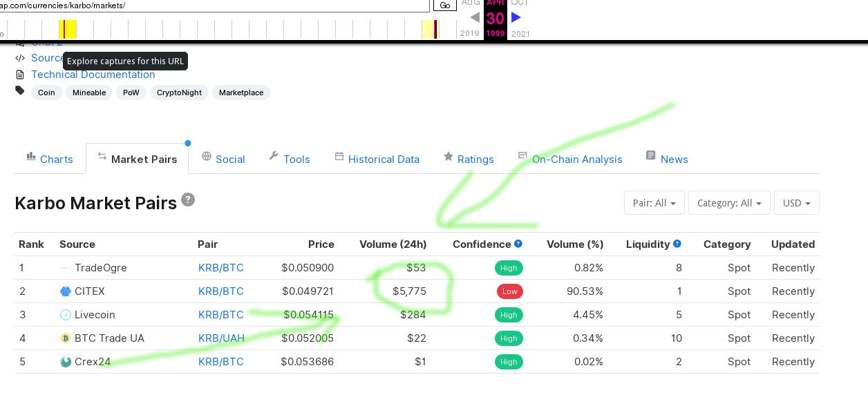This screenshot has width=868, height=406.
Task: Open the Technical Documentation link
Action: [x=93, y=75]
